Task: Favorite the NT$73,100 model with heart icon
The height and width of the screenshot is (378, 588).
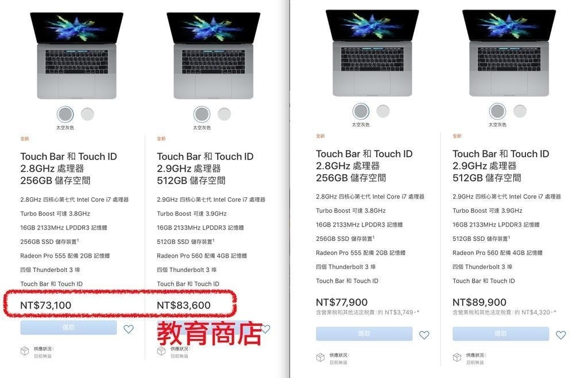Action: [x=129, y=329]
